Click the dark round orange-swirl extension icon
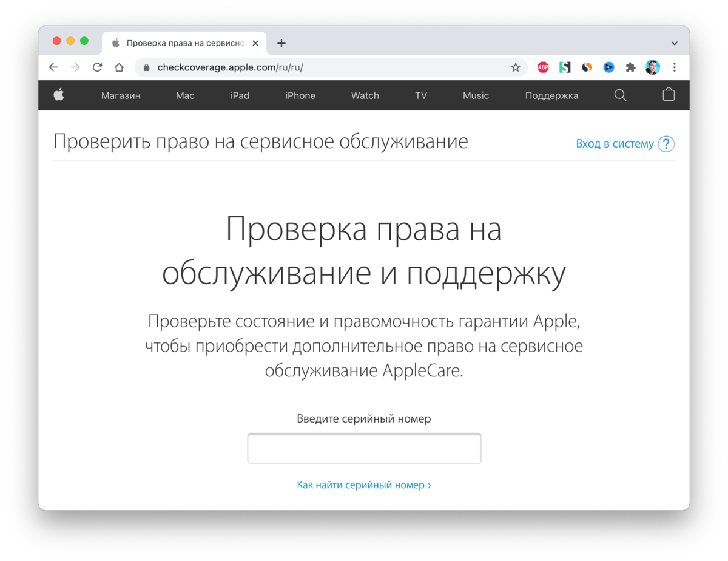 point(587,67)
